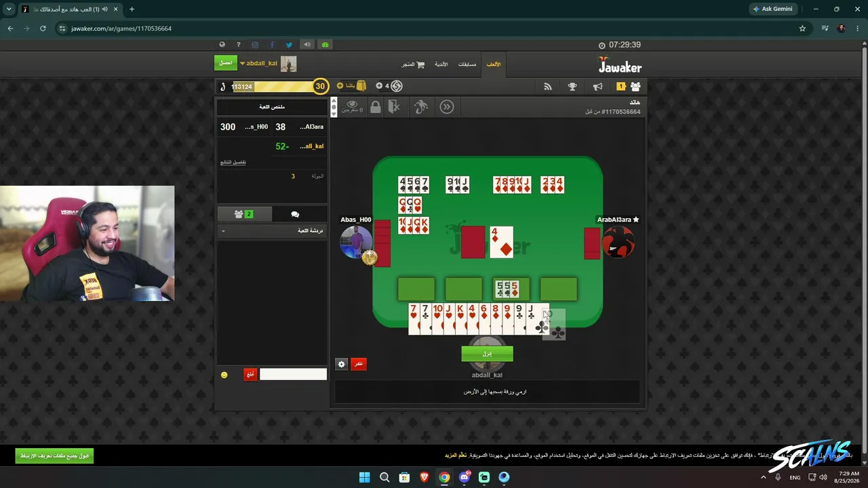Add tokens using plus next to 4
This screenshot has width=868, height=488.
click(x=379, y=86)
